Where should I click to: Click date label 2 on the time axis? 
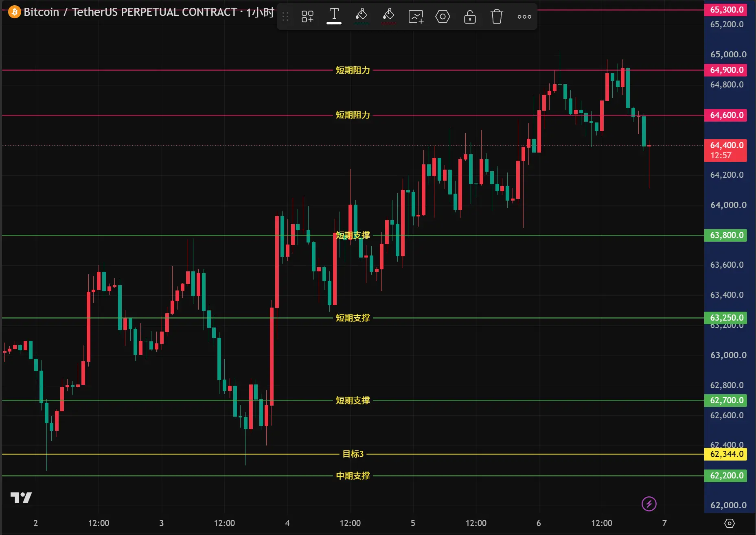36,523
